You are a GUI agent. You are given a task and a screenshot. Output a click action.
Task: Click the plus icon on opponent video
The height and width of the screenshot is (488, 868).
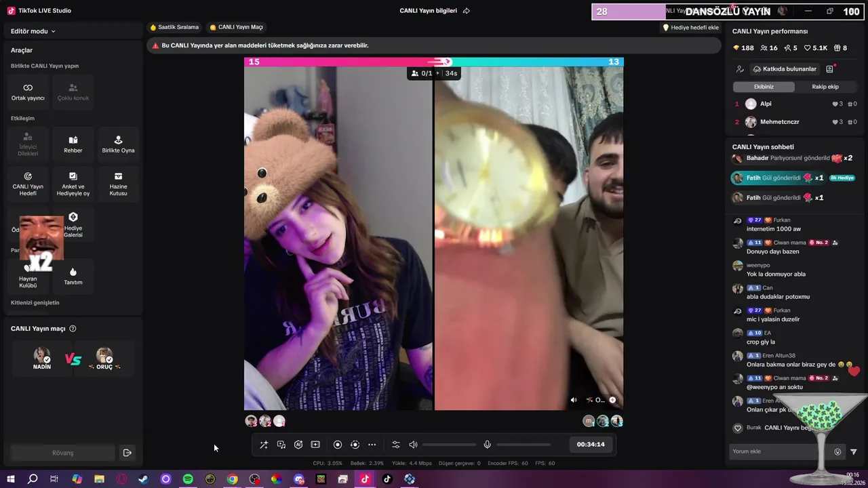(612, 400)
